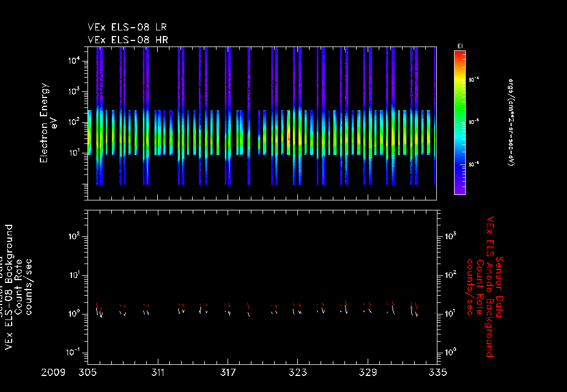Click the red top of the color bar
Viewport: 567px width, 392px height.
[x=459, y=54]
